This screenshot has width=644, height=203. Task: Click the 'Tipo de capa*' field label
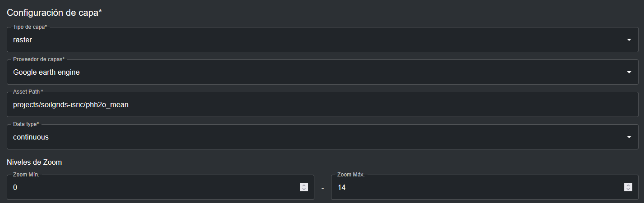[x=30, y=27]
